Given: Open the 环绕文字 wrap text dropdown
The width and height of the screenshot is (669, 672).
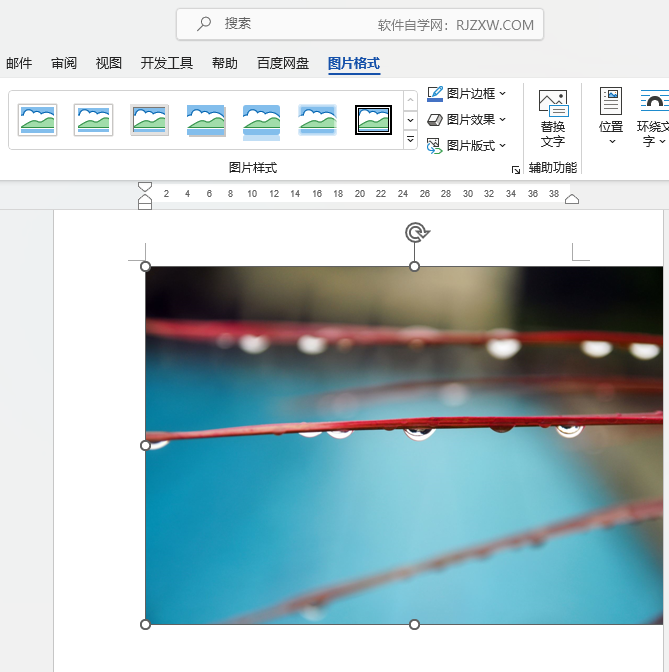Looking at the screenshot, I should tap(653, 117).
